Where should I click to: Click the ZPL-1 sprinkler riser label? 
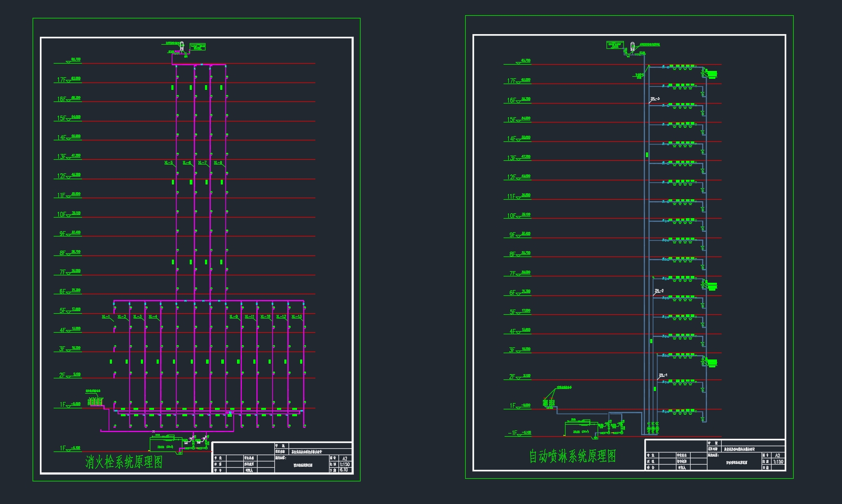[663, 375]
